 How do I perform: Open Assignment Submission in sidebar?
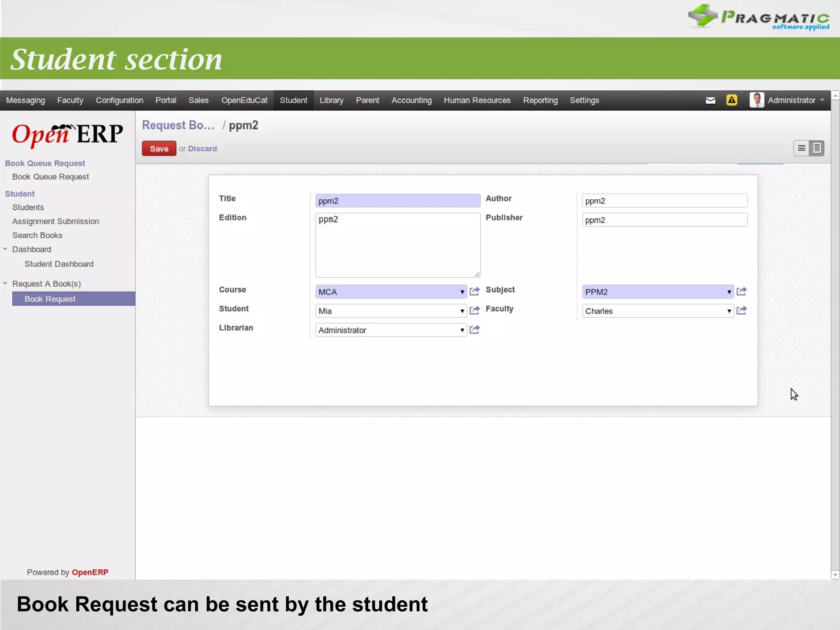click(55, 221)
